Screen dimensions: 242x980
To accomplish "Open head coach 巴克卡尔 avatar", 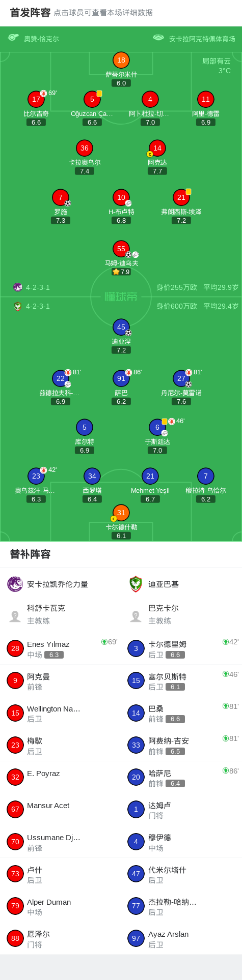I will tap(136, 616).
